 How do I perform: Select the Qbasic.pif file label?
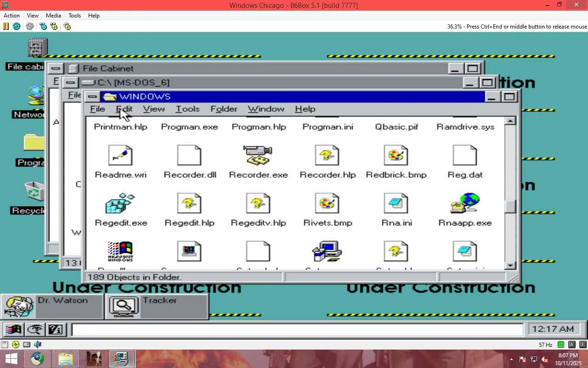(396, 127)
